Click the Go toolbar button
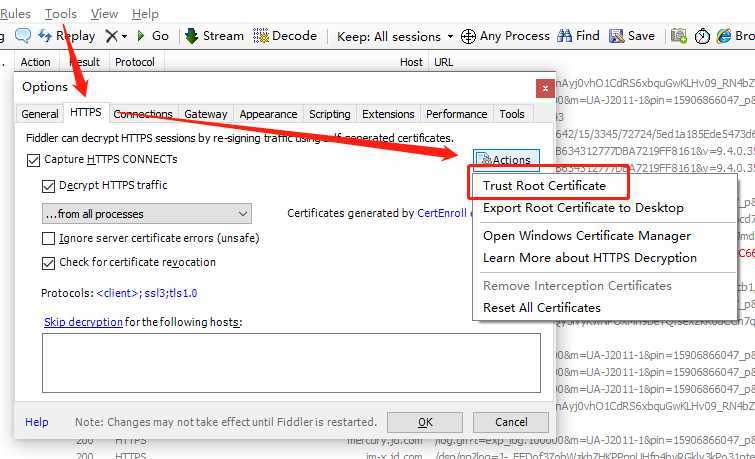The width and height of the screenshot is (755, 459). point(153,36)
